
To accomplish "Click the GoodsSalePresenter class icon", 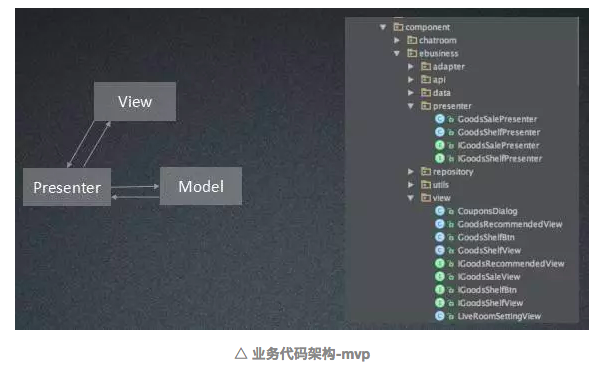I will (440, 119).
